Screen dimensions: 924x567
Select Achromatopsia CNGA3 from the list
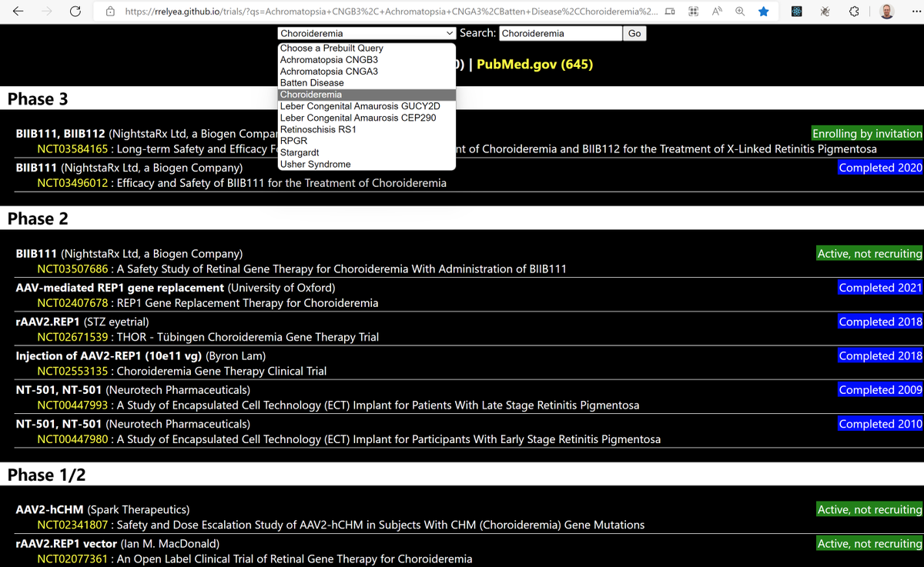click(367, 71)
